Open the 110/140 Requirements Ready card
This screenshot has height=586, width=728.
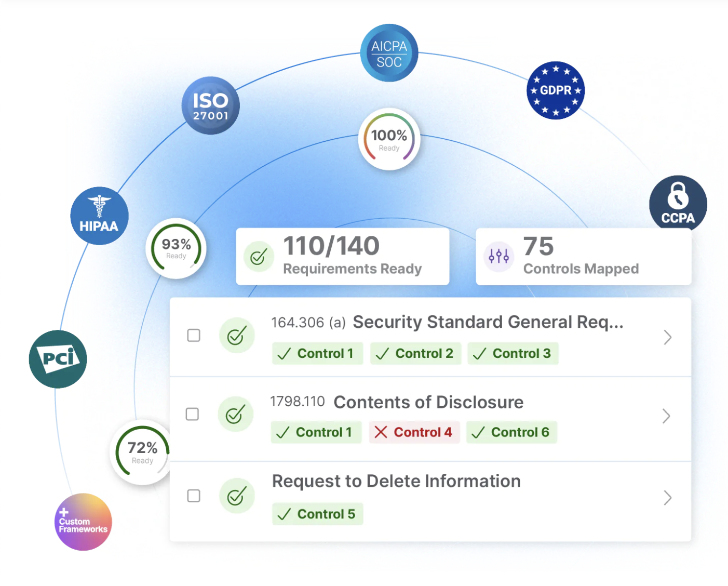343,256
